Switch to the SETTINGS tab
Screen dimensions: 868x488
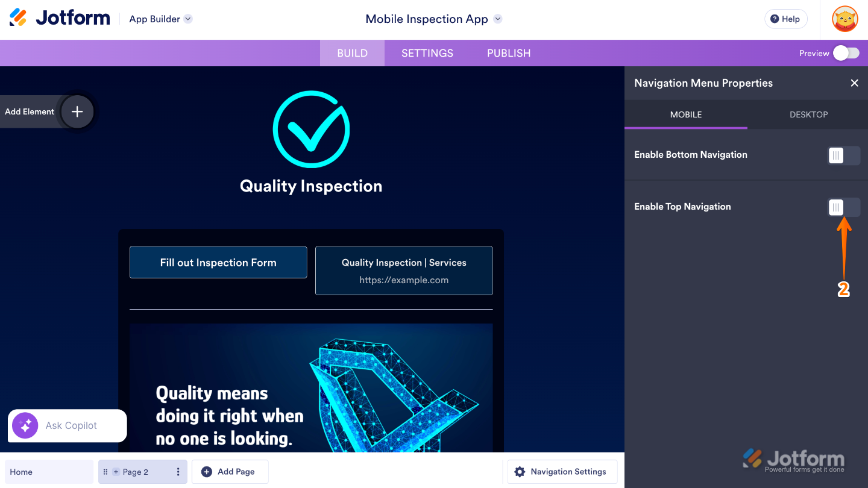pos(427,53)
